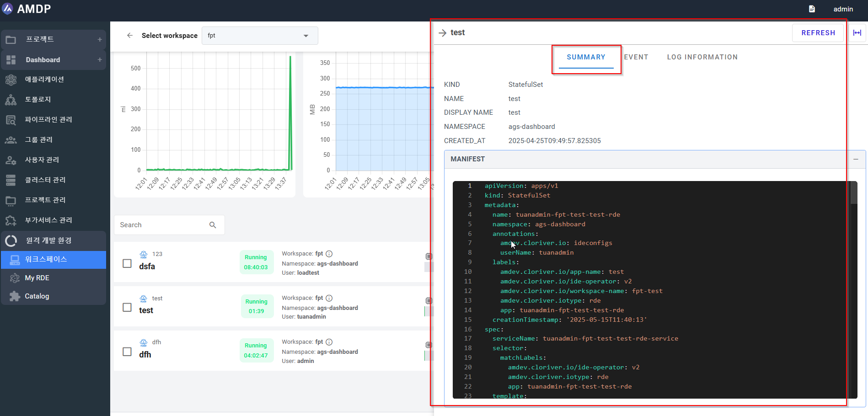Switch to the SUMMARY tab
This screenshot has height=416, width=868.
point(586,57)
